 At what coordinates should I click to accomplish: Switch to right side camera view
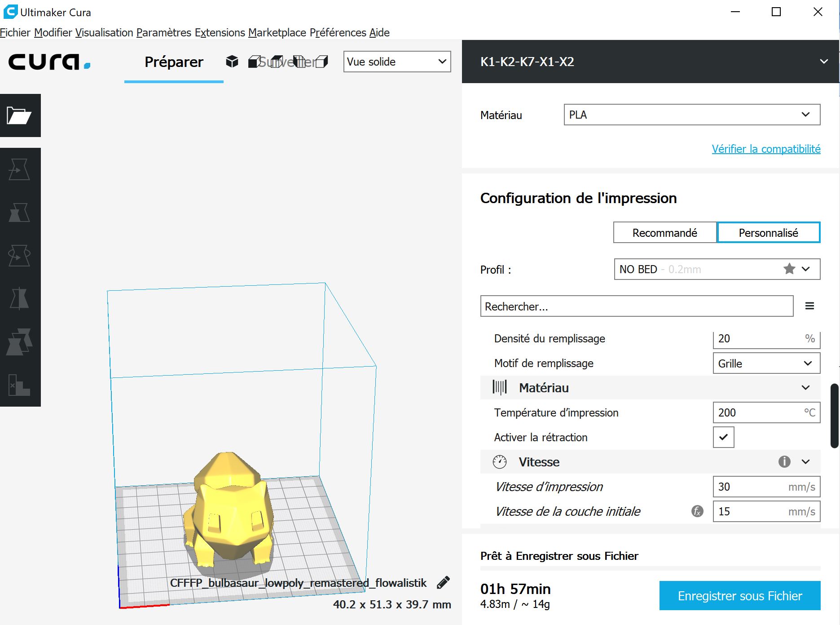(321, 62)
